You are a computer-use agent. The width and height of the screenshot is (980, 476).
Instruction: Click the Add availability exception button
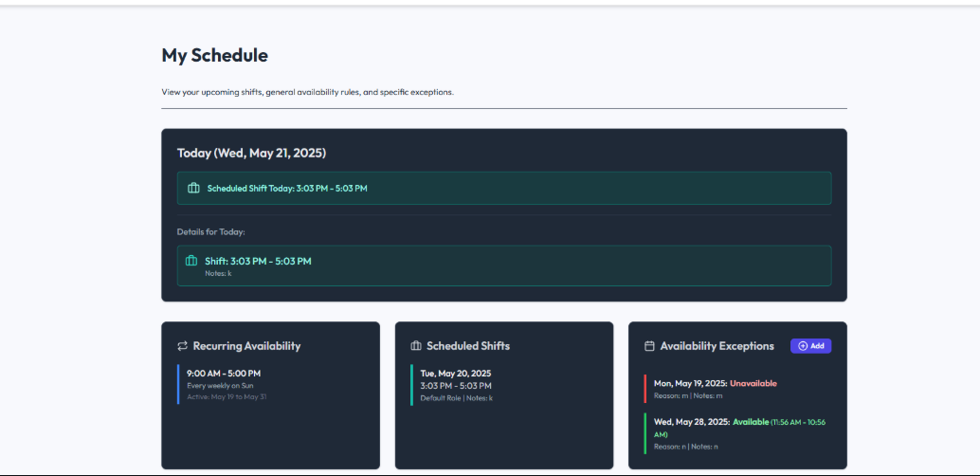[810, 346]
